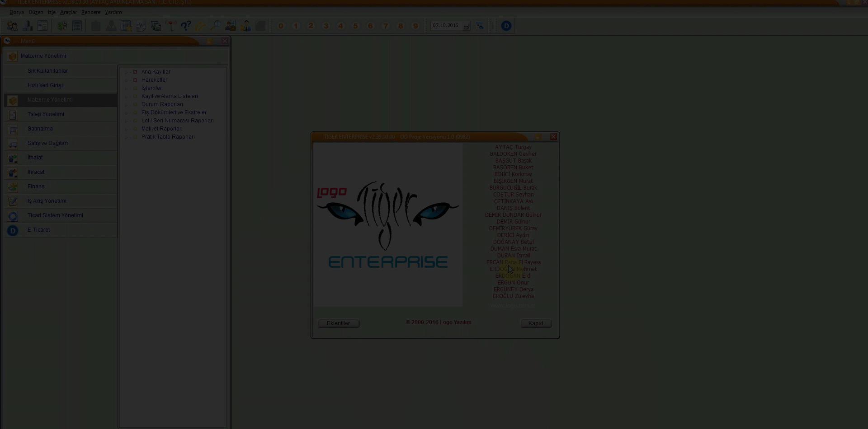
Task: Click the magnifying glass search icon
Action: click(x=216, y=26)
